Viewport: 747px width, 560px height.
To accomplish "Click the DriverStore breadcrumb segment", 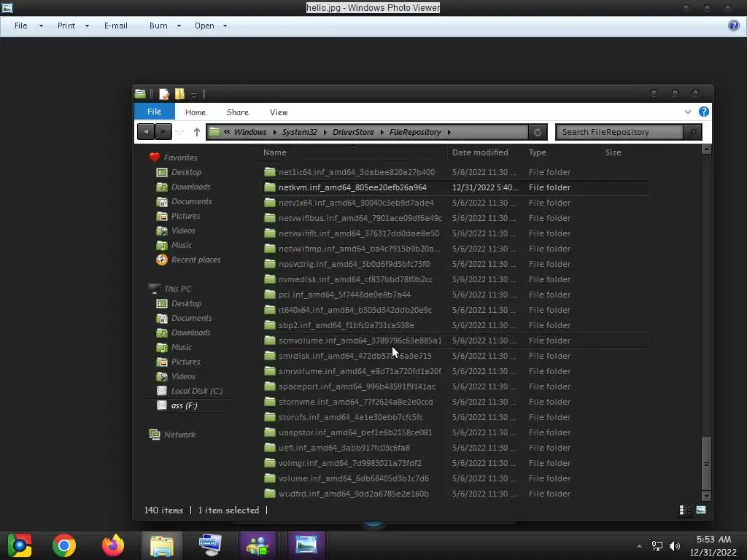I will (353, 132).
